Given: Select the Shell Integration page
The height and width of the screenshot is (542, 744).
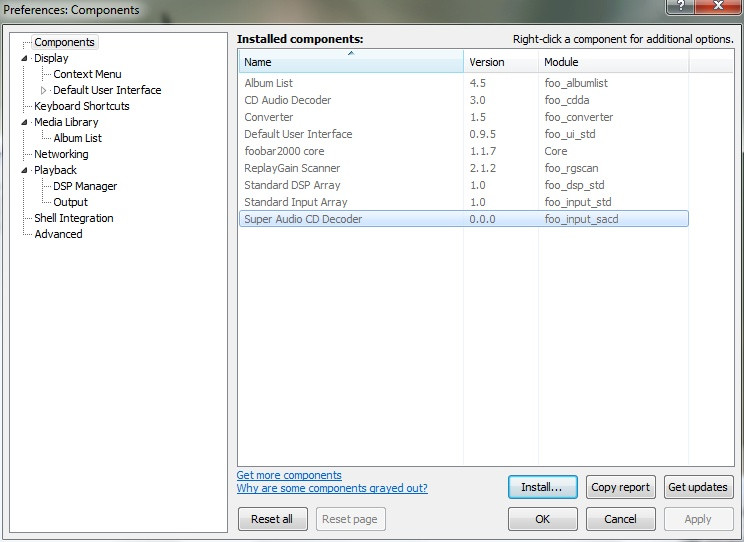Looking at the screenshot, I should [x=74, y=218].
